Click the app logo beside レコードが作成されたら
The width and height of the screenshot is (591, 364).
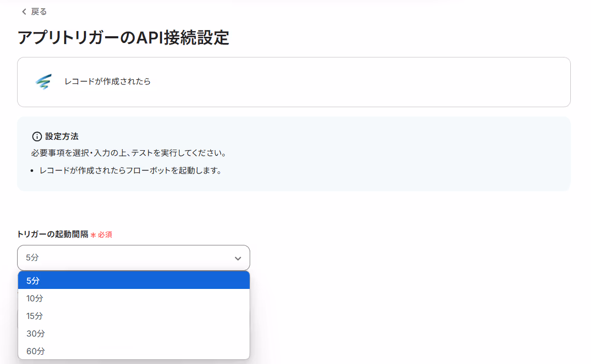click(44, 81)
